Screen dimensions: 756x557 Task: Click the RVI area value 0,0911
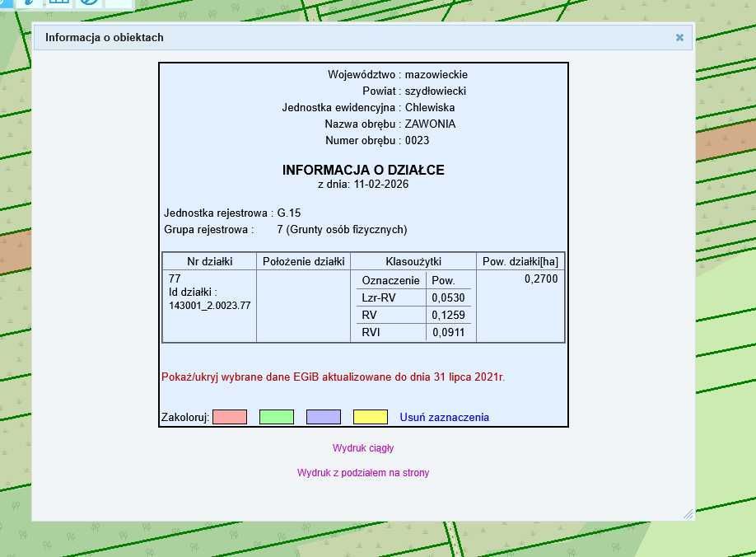point(448,333)
